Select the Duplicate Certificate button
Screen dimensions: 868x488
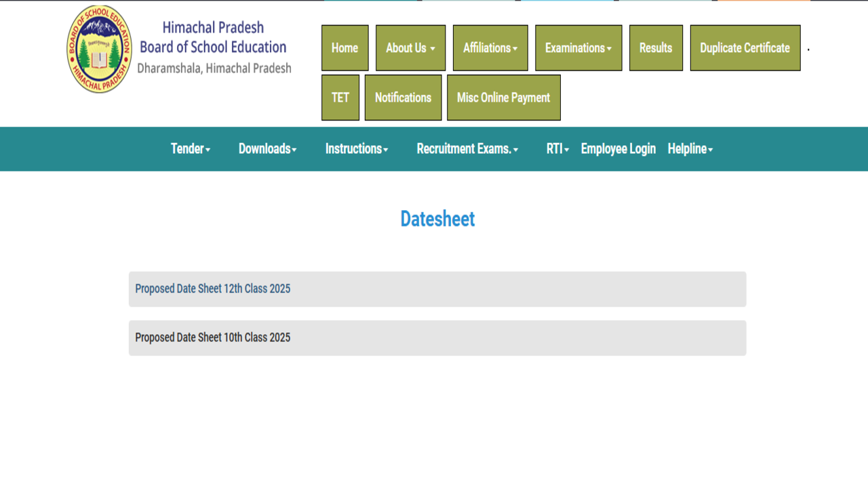(x=745, y=48)
